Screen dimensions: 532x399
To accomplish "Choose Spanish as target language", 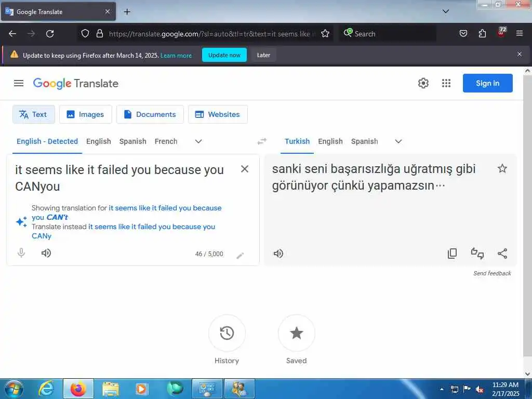I will click(364, 141).
